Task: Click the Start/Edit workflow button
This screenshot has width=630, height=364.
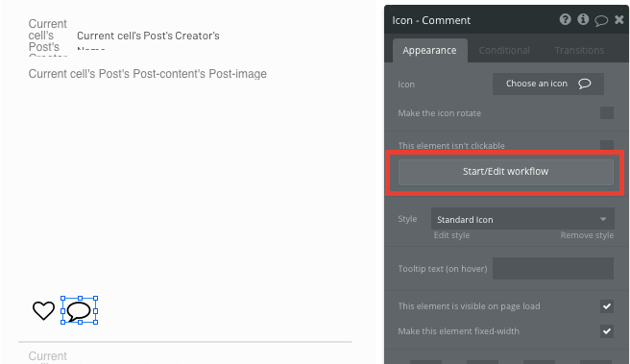Action: coord(506,172)
